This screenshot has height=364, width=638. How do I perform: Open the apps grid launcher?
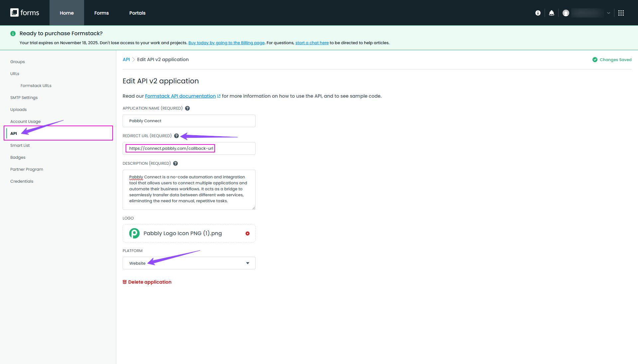621,13
